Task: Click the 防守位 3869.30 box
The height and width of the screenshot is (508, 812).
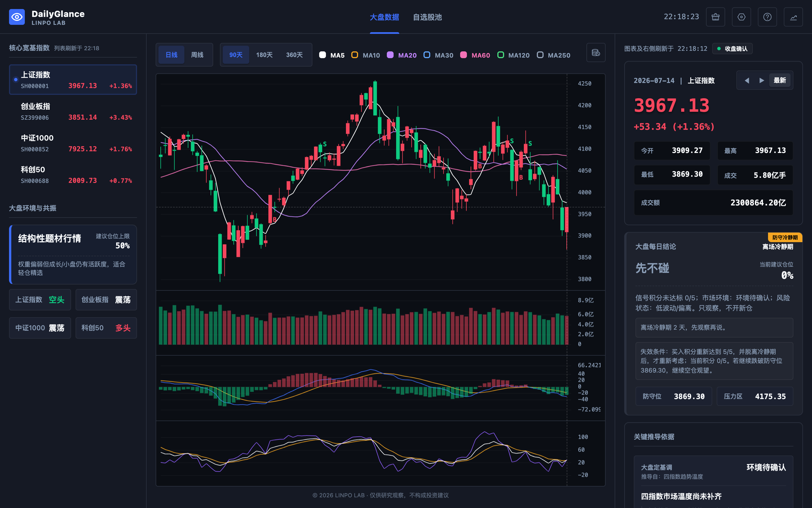Action: point(673,397)
